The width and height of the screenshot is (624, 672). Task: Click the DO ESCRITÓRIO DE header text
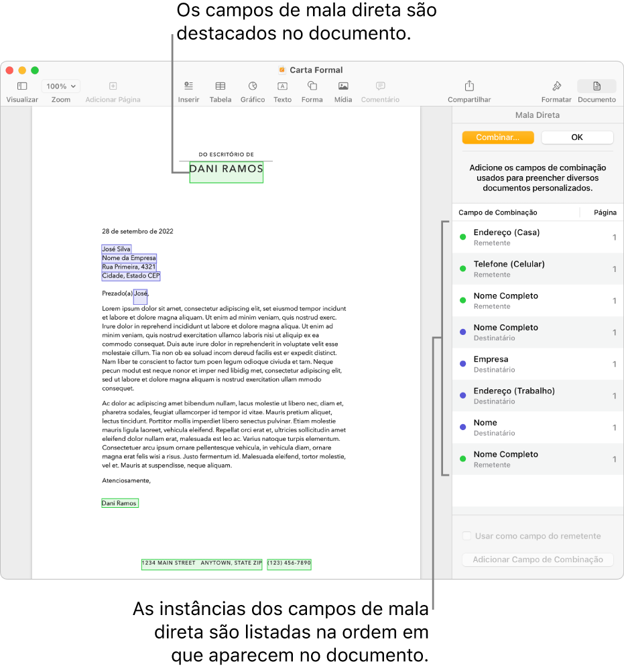tap(226, 154)
